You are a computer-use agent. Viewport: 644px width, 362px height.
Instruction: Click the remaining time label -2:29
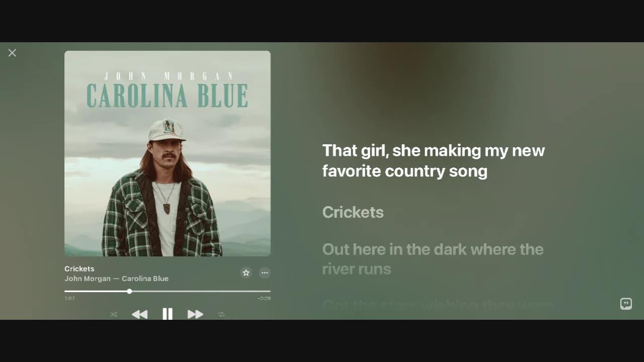[264, 298]
